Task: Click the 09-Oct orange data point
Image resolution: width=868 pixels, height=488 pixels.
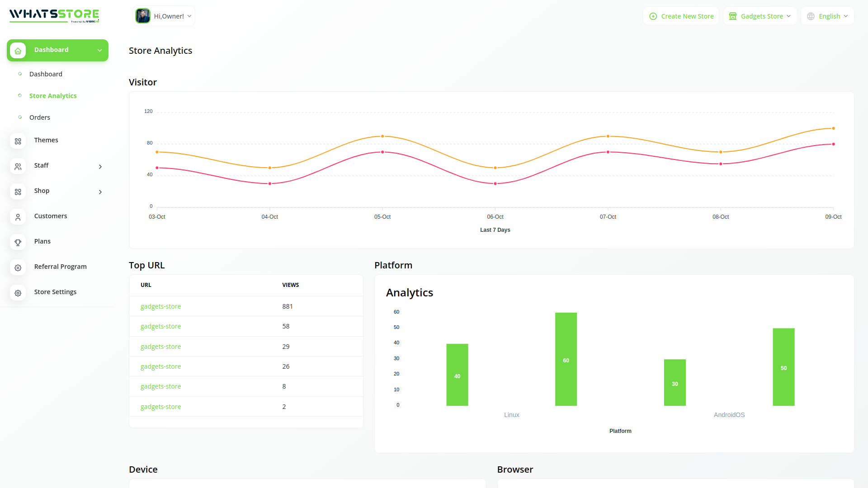Action: coord(833,128)
